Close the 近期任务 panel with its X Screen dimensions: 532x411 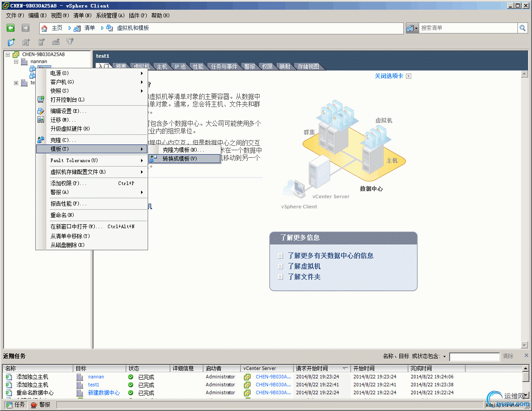(x=526, y=355)
